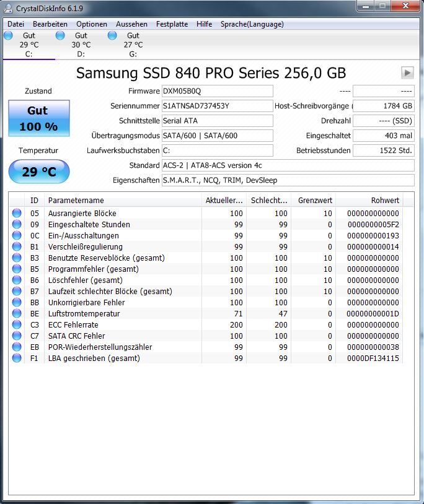Click status orb for Verschleißregulierung row

pos(17,246)
